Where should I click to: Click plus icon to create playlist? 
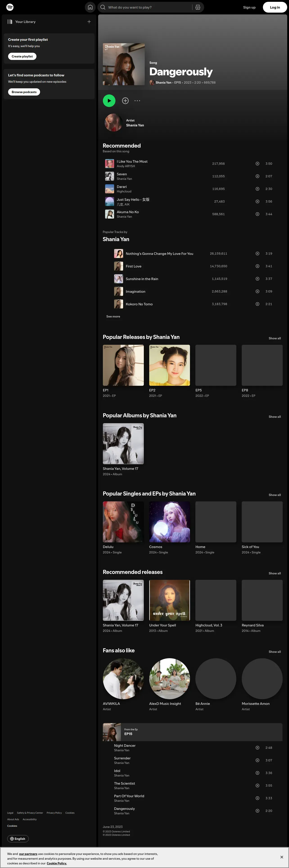pos(89,22)
